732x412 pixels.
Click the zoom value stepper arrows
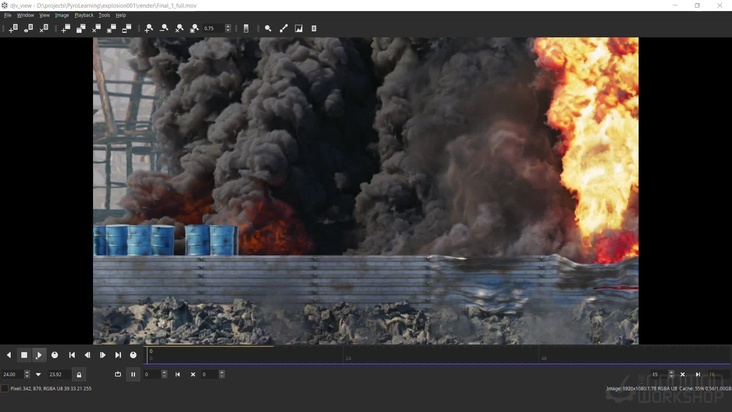[x=228, y=28]
